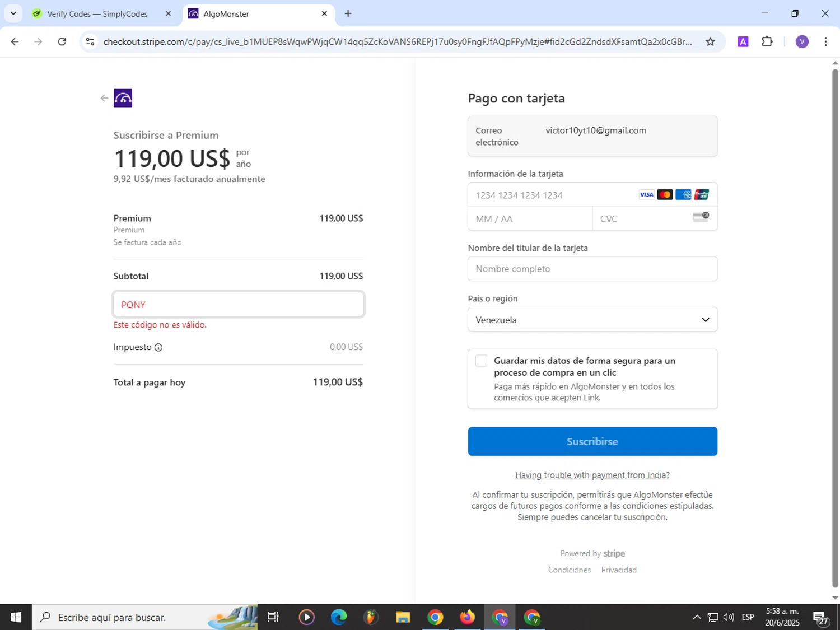Screen dimensions: 840x630
Task: Click the Mastercard icon
Action: click(665, 195)
